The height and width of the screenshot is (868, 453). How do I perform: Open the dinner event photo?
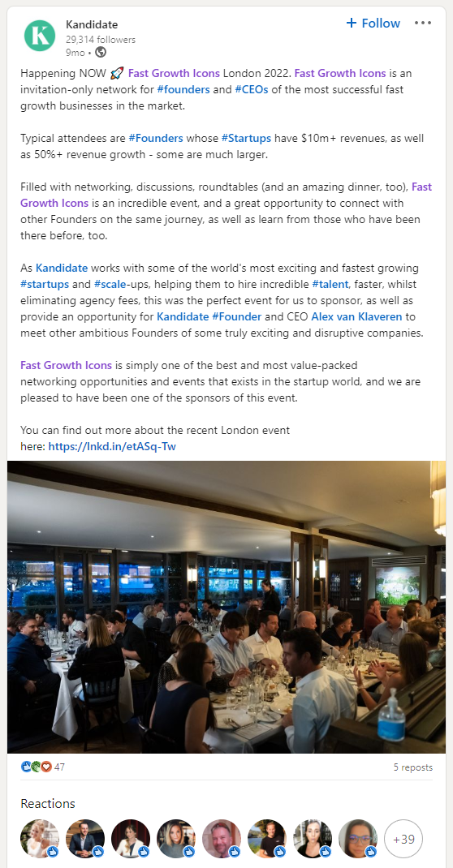[226, 607]
